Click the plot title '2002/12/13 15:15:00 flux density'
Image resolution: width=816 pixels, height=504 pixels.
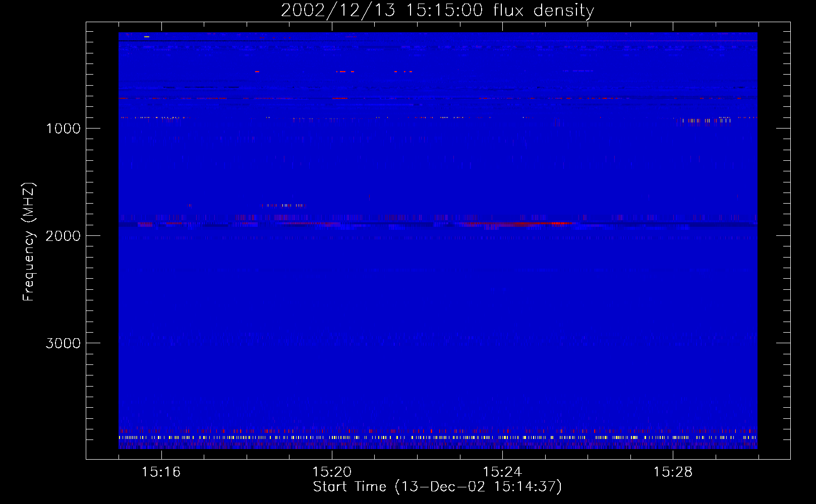(x=437, y=10)
